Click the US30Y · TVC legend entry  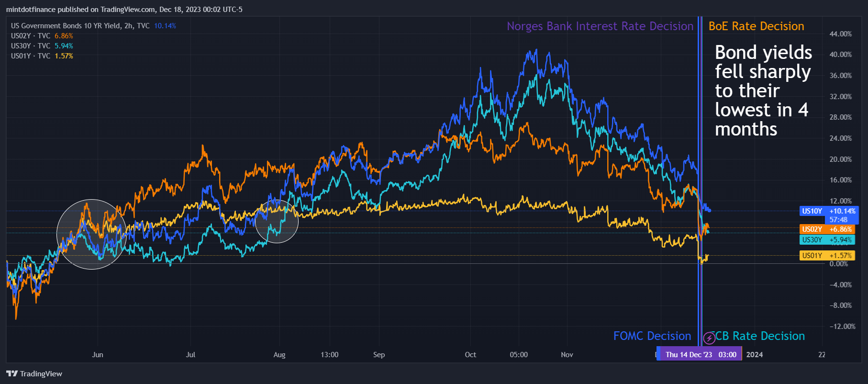(31, 46)
